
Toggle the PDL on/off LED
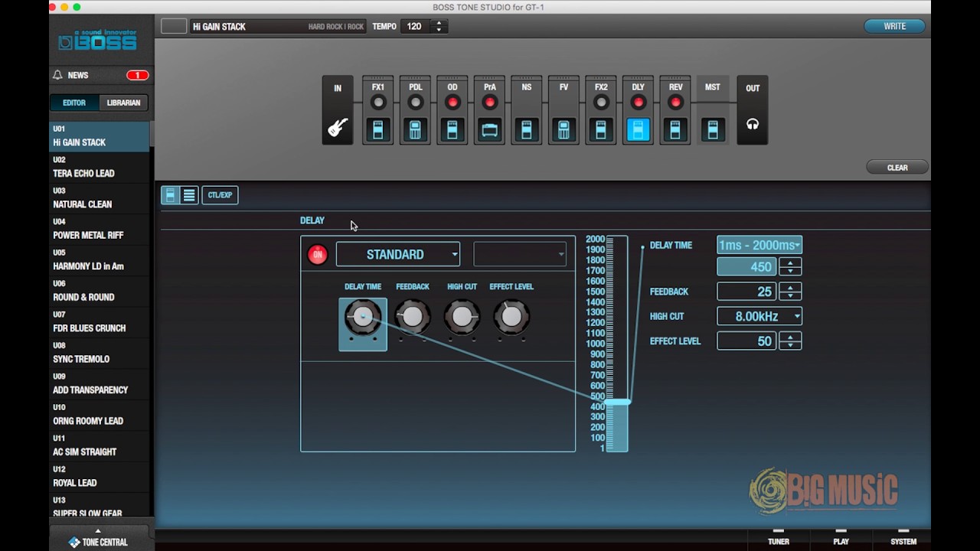click(416, 103)
